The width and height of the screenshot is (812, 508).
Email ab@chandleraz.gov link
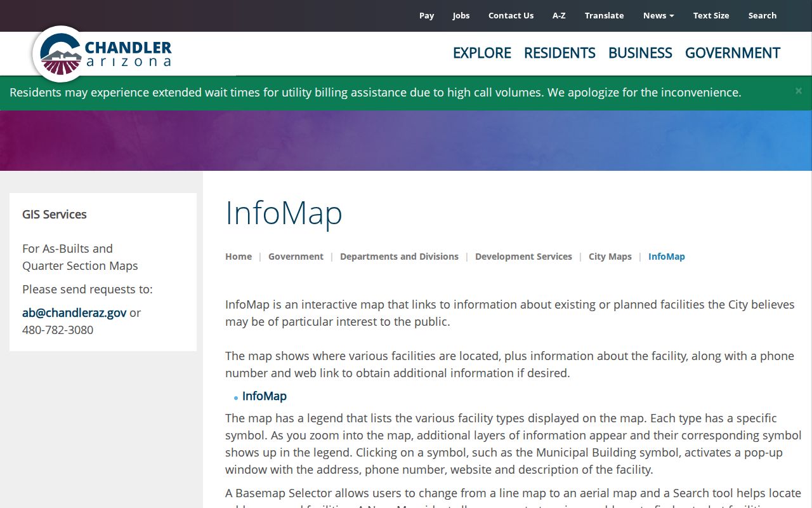coord(74,312)
